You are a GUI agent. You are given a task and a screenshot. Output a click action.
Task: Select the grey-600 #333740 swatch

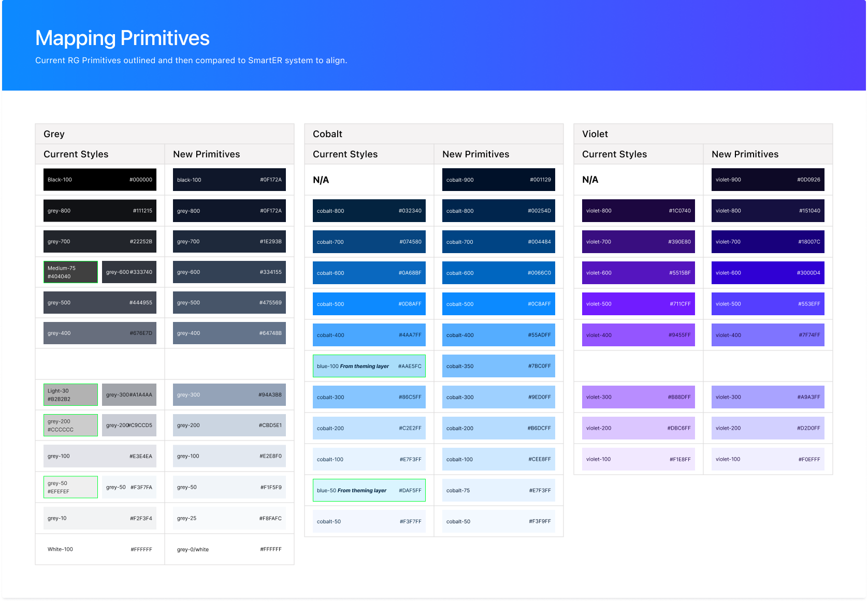click(129, 272)
